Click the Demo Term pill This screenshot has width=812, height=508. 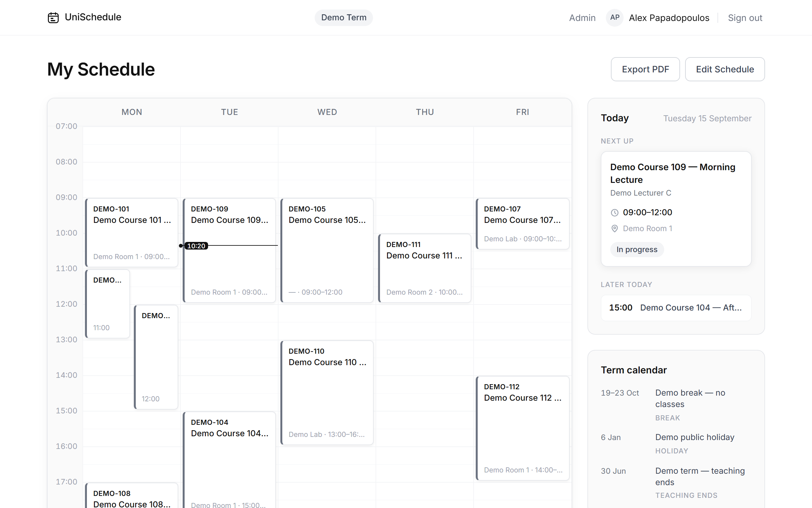(344, 17)
